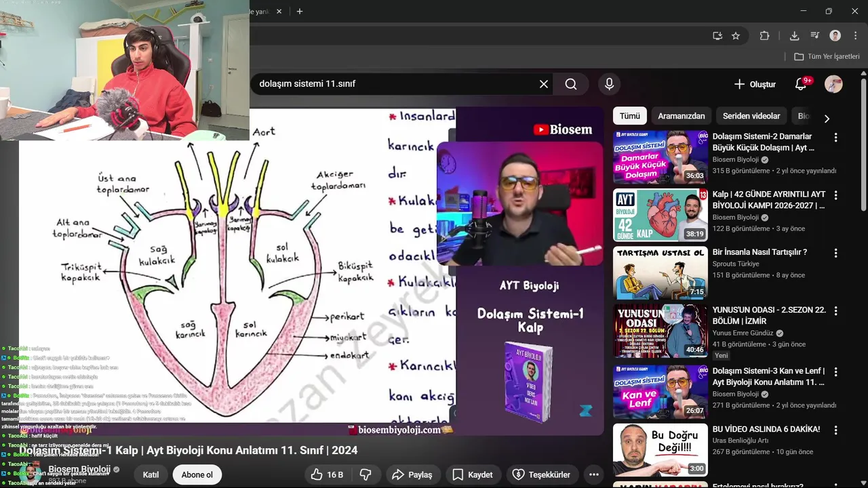Viewport: 868px width, 488px height.
Task: Open more actions ellipsis under video
Action: tap(594, 474)
